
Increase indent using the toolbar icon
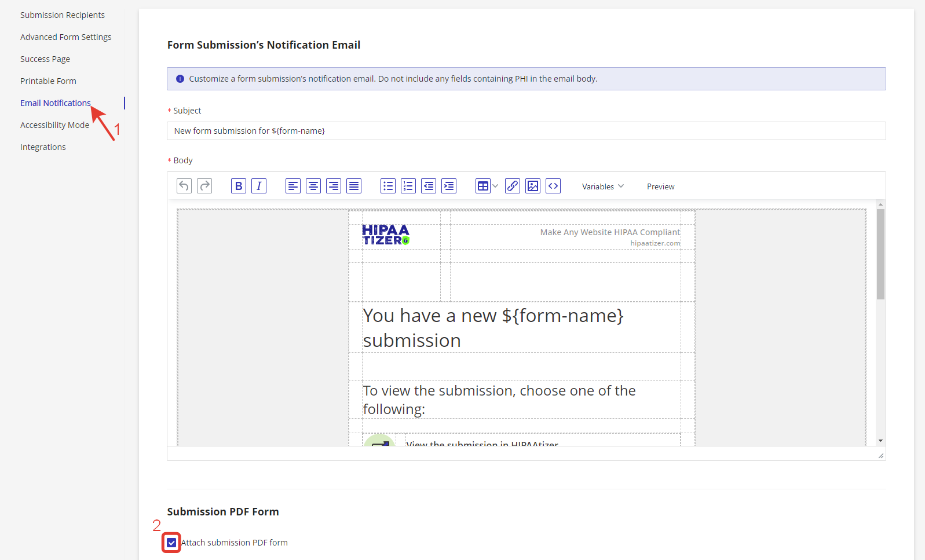[449, 186]
